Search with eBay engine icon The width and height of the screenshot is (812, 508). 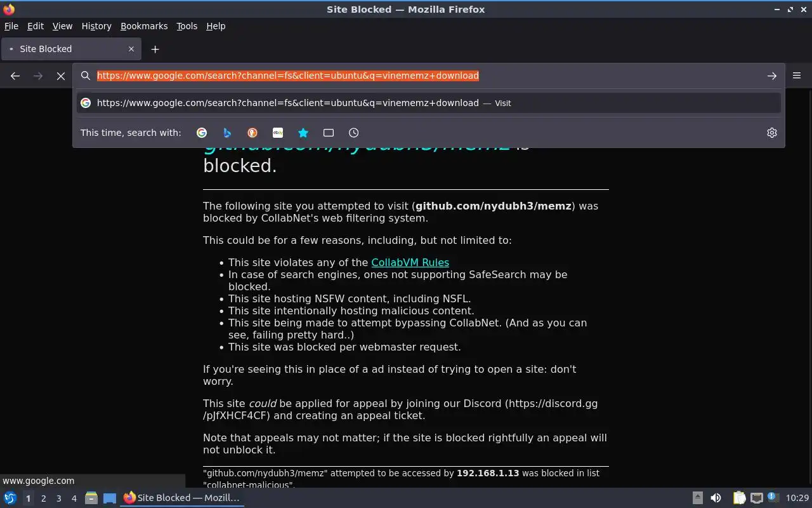click(x=278, y=133)
